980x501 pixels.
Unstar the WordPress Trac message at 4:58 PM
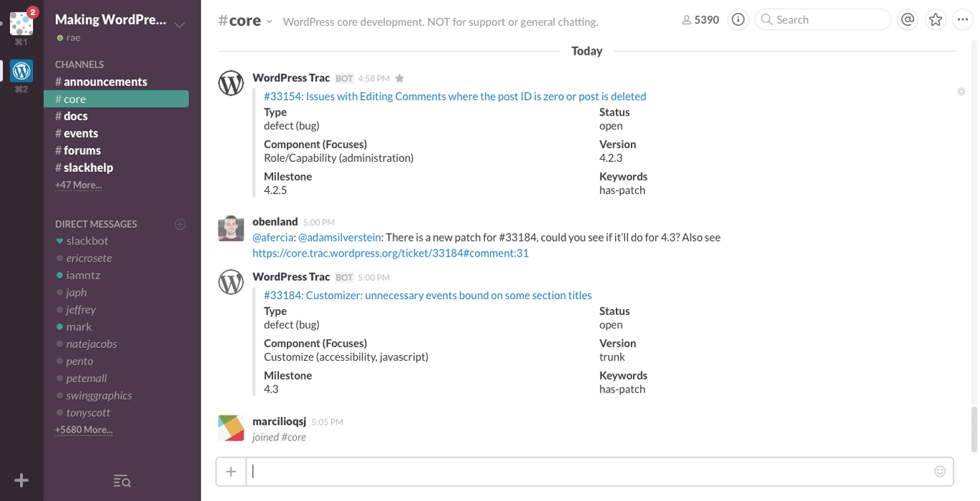point(399,78)
